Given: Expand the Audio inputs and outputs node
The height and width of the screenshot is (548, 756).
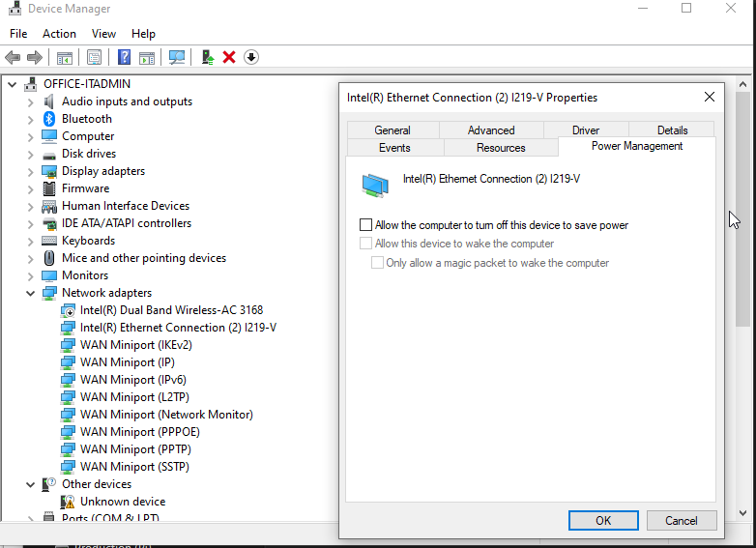Looking at the screenshot, I should (x=30, y=101).
